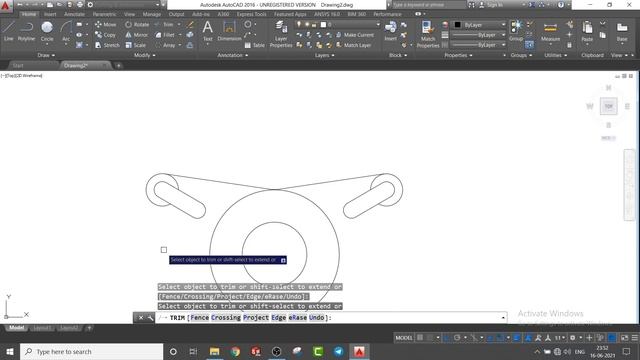This screenshot has height=360, width=640.
Task: Open the Manage ribbon tab
Action: point(151,14)
